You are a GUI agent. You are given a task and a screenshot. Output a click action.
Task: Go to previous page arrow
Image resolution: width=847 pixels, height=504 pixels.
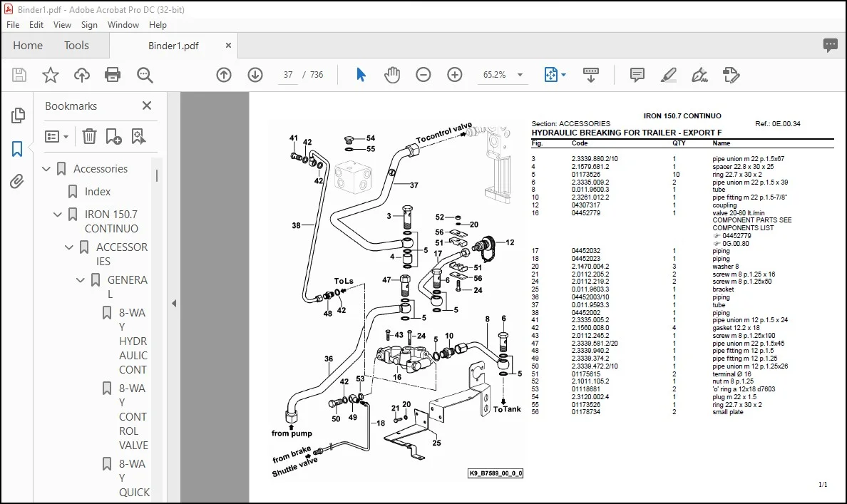[224, 75]
